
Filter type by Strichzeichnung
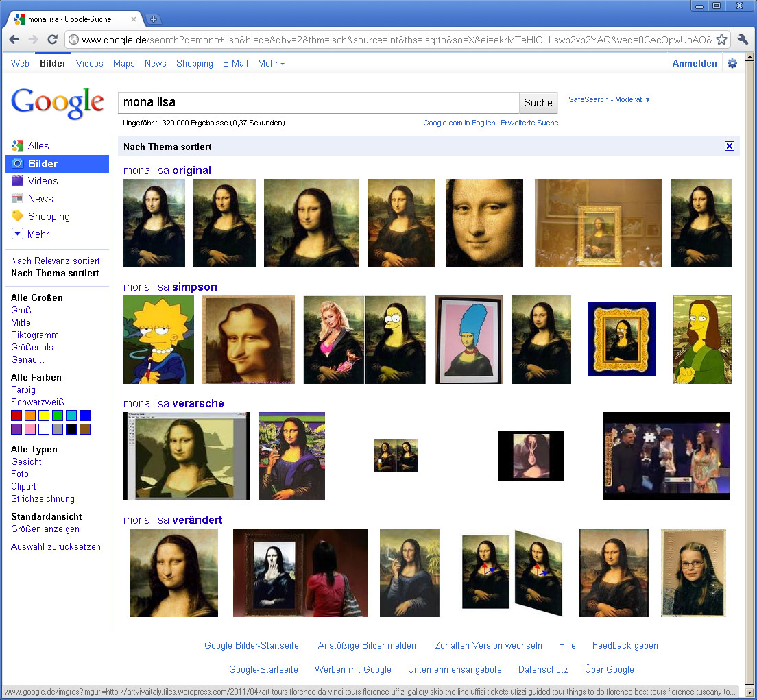coord(43,498)
